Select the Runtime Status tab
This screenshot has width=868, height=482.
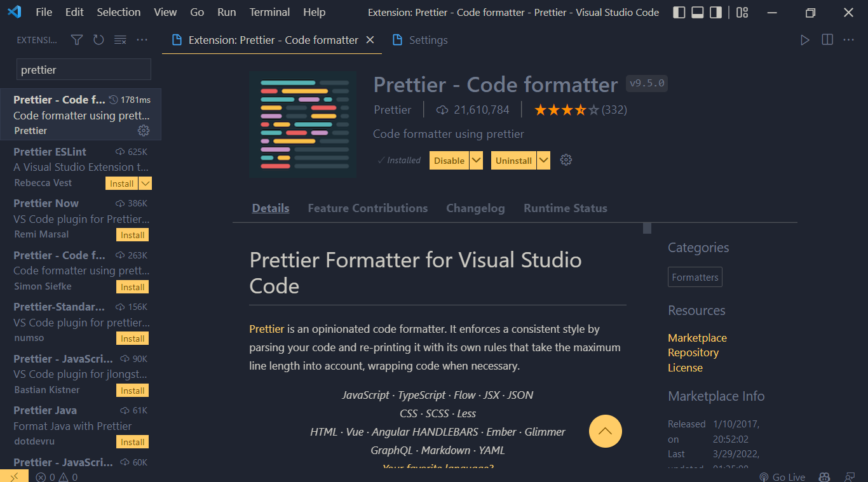tap(566, 208)
